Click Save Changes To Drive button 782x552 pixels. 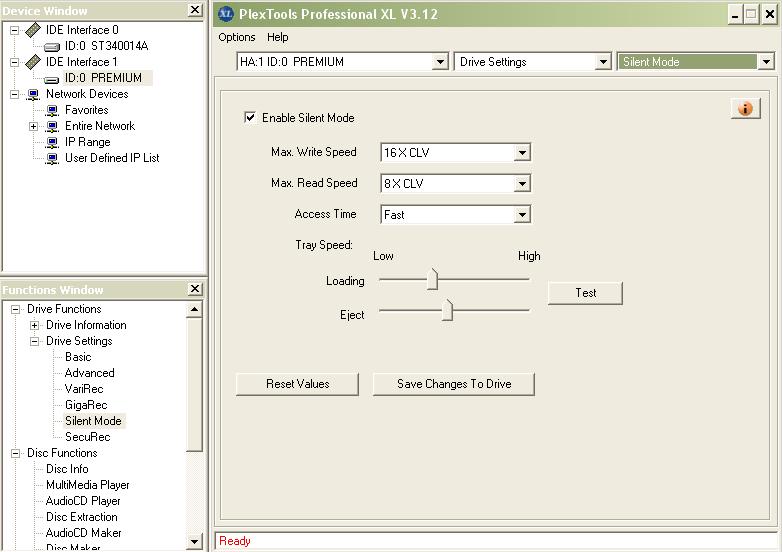[454, 384]
